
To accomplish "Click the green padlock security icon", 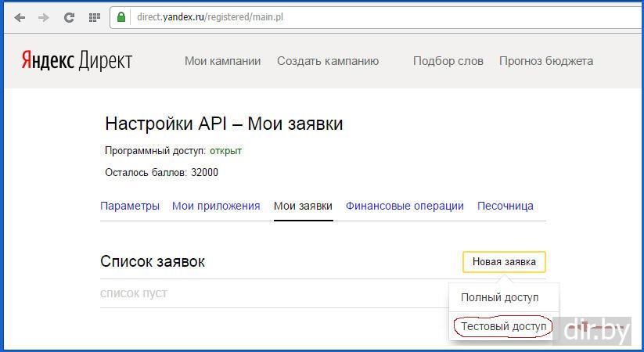I will [121, 17].
